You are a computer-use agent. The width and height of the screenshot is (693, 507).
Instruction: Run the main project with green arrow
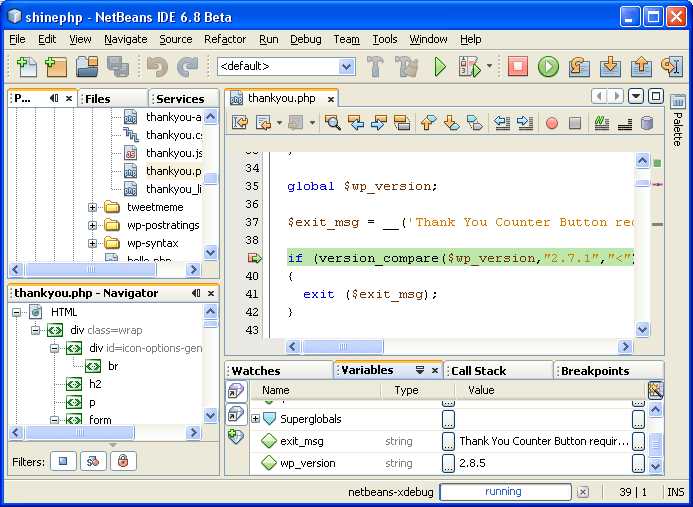tap(440, 67)
